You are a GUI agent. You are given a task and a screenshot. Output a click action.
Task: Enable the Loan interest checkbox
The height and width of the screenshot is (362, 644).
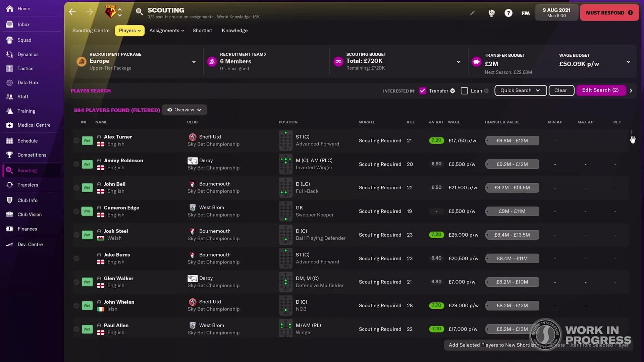coord(464,91)
